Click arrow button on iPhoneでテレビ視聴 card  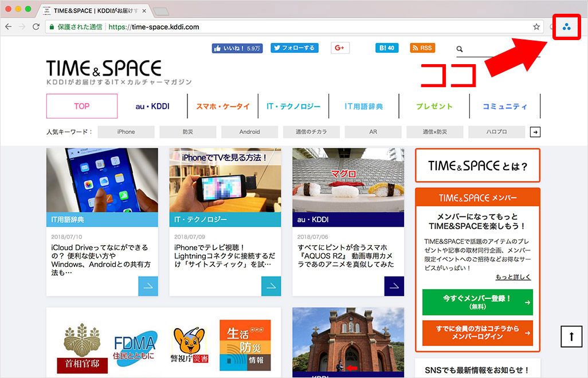tap(271, 286)
